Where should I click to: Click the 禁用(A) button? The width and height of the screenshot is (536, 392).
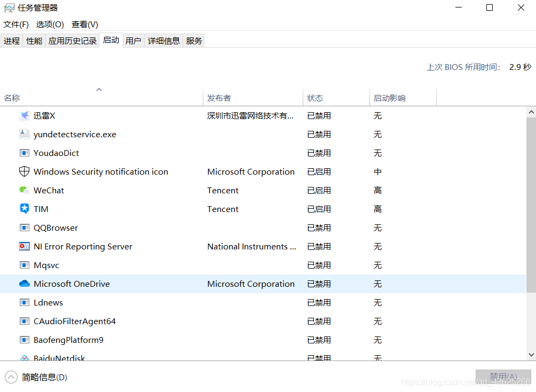(x=503, y=377)
